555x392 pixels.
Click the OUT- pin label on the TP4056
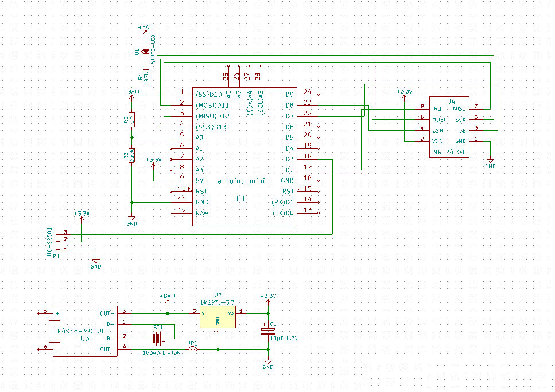(x=107, y=350)
